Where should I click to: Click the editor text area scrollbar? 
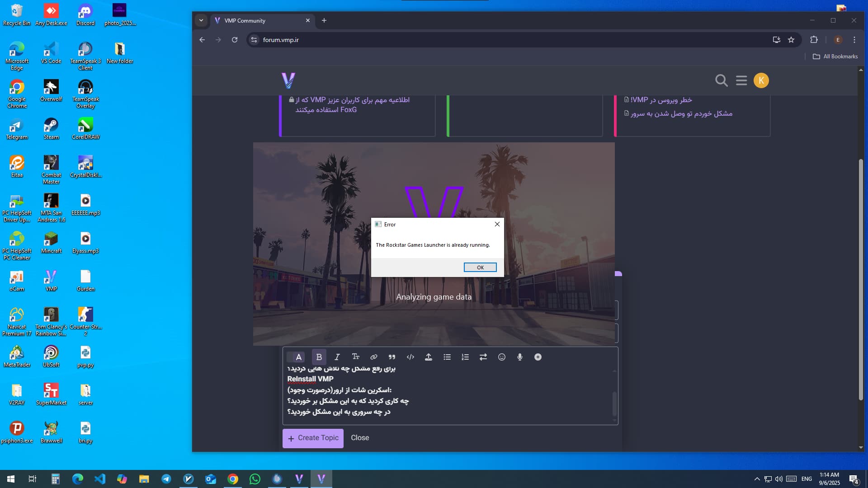(x=614, y=404)
